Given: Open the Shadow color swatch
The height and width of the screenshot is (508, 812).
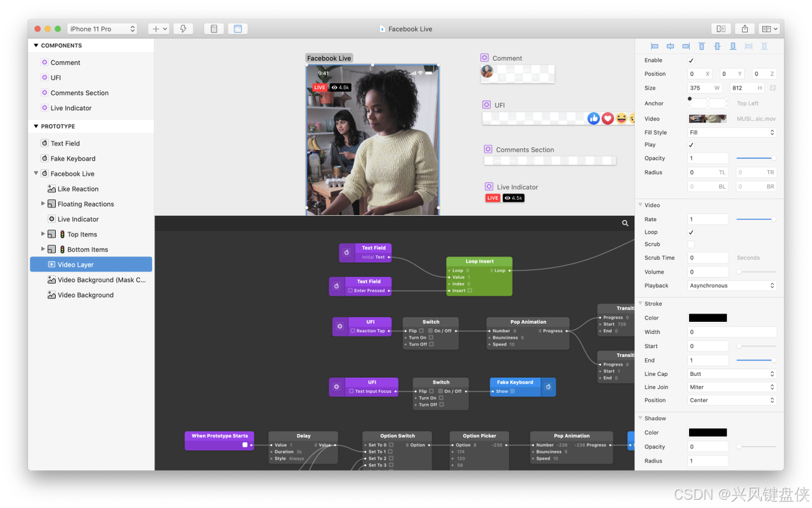Looking at the screenshot, I should (x=707, y=432).
